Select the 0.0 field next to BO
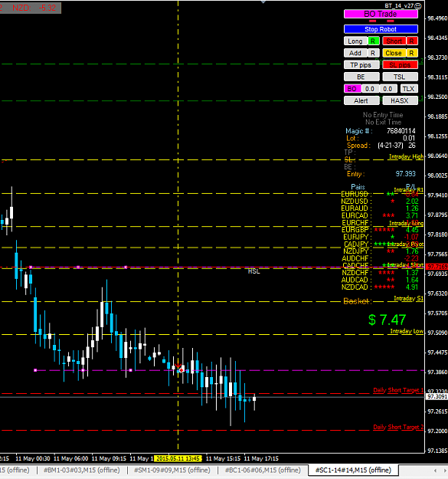 pos(370,89)
